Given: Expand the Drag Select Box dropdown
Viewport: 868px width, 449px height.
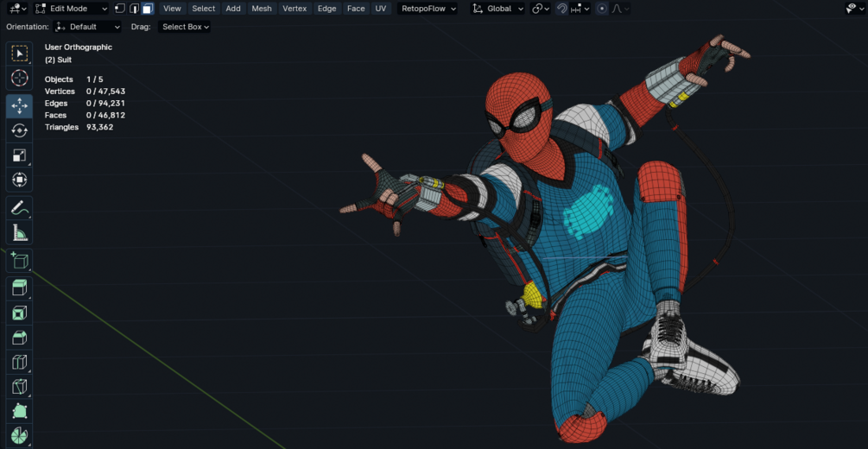Looking at the screenshot, I should [x=185, y=27].
